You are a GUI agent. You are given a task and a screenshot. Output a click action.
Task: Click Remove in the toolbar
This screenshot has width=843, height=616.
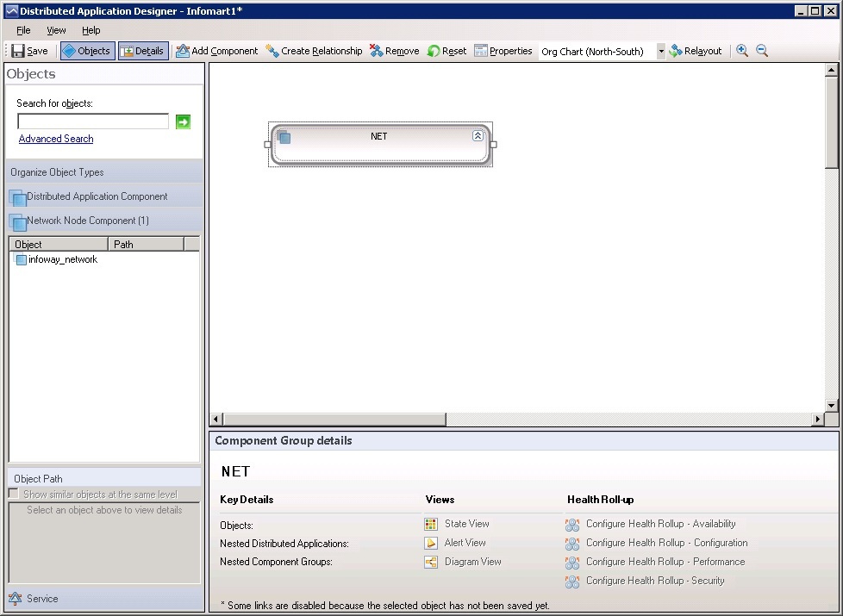(394, 51)
